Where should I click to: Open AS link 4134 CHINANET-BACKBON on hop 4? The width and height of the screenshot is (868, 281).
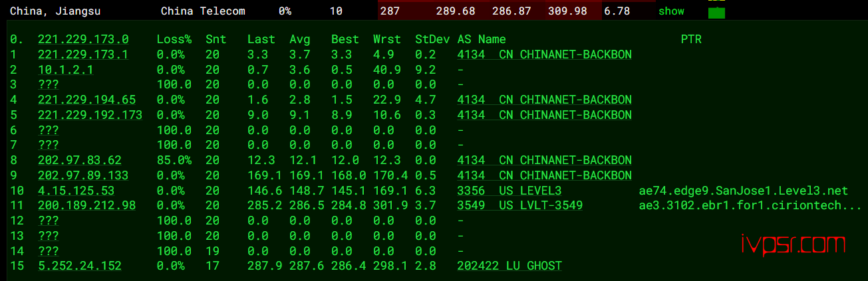click(x=544, y=100)
